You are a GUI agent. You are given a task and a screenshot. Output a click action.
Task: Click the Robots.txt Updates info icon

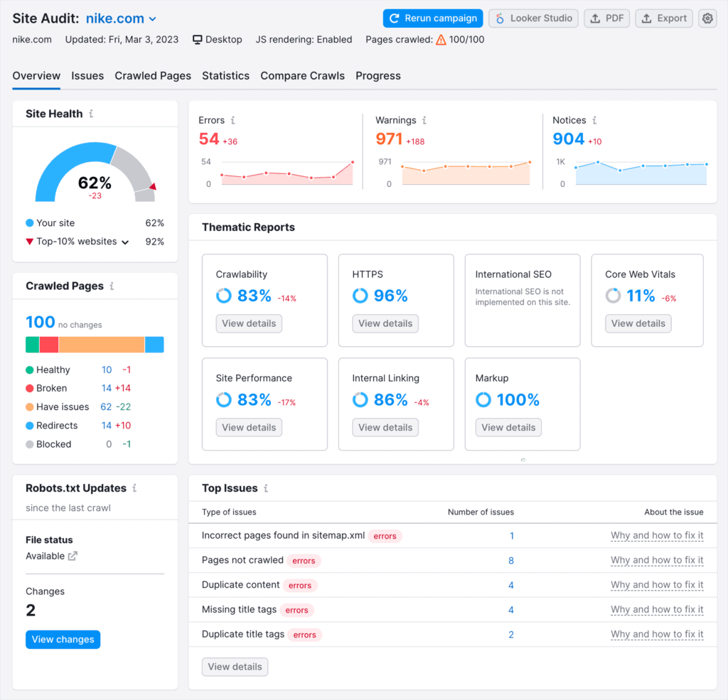[134, 488]
